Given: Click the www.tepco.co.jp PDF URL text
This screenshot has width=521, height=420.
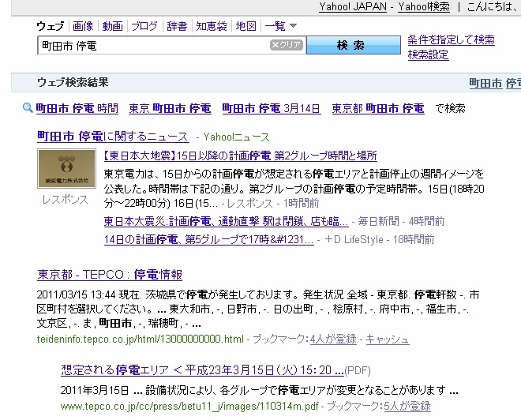Looking at the screenshot, I should coord(189,407).
